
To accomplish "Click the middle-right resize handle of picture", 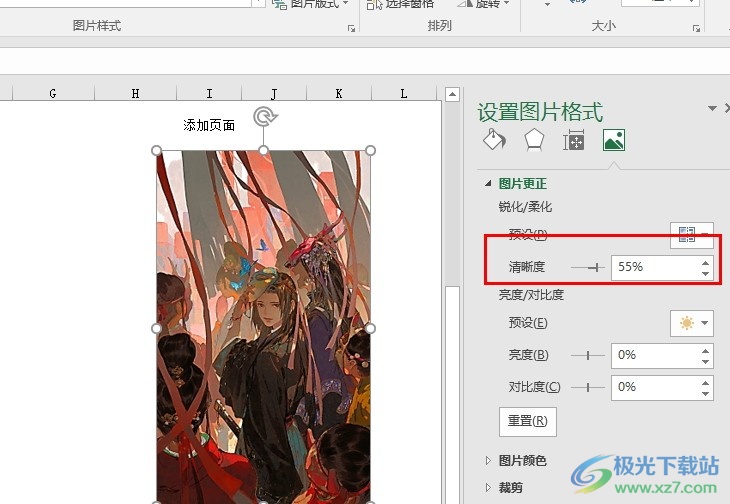I will pyautogui.click(x=371, y=329).
